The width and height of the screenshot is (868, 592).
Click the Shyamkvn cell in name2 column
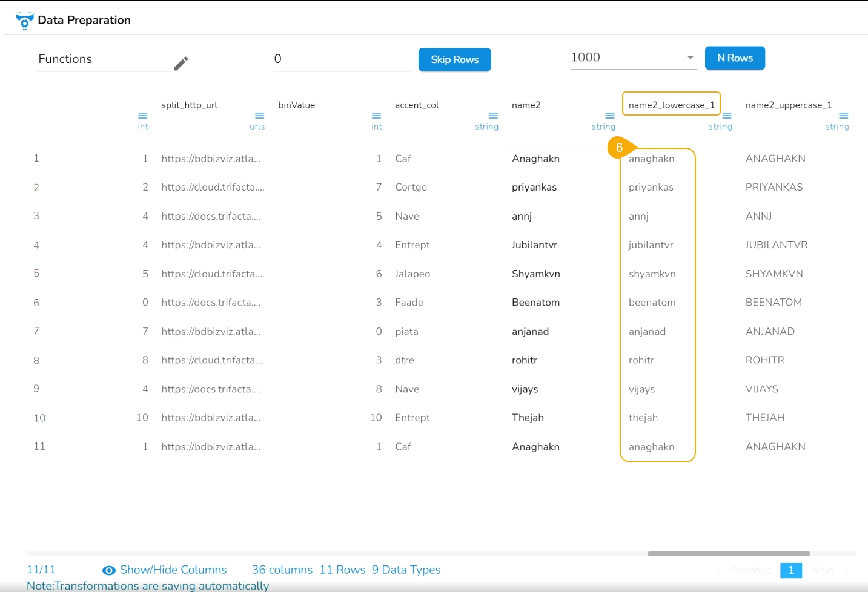[536, 274]
